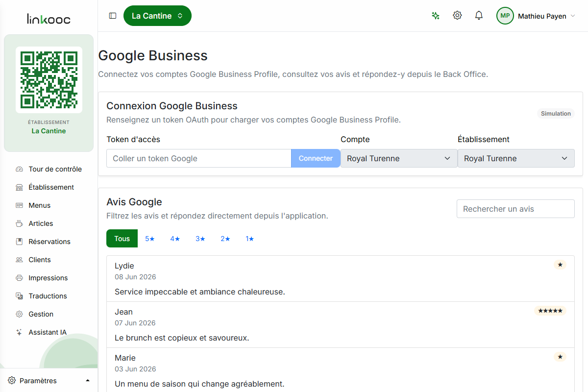Open the settings gear in top bar

tap(457, 16)
